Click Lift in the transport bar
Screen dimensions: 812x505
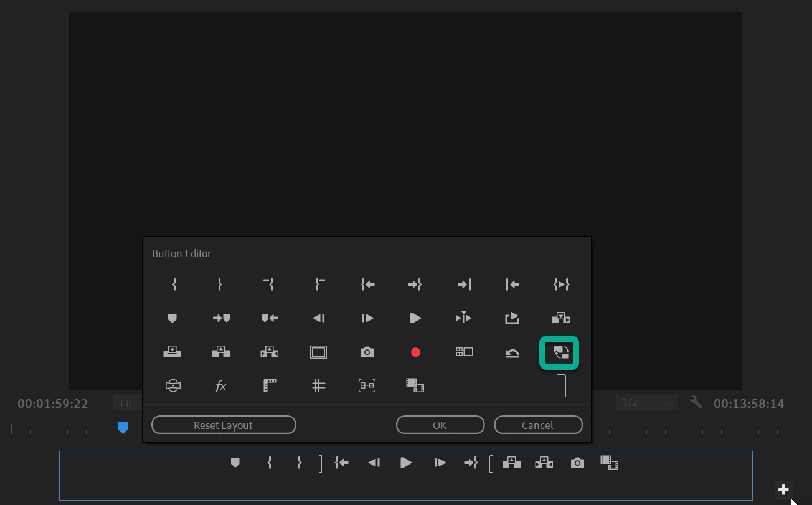click(x=512, y=462)
